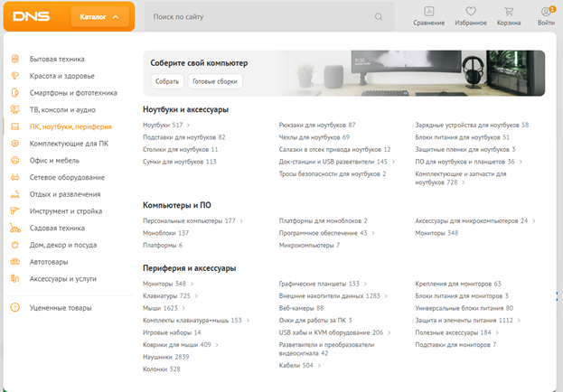This screenshot has height=392, width=563.
Task: Select Бытовая техника menu category
Action: coord(57,59)
